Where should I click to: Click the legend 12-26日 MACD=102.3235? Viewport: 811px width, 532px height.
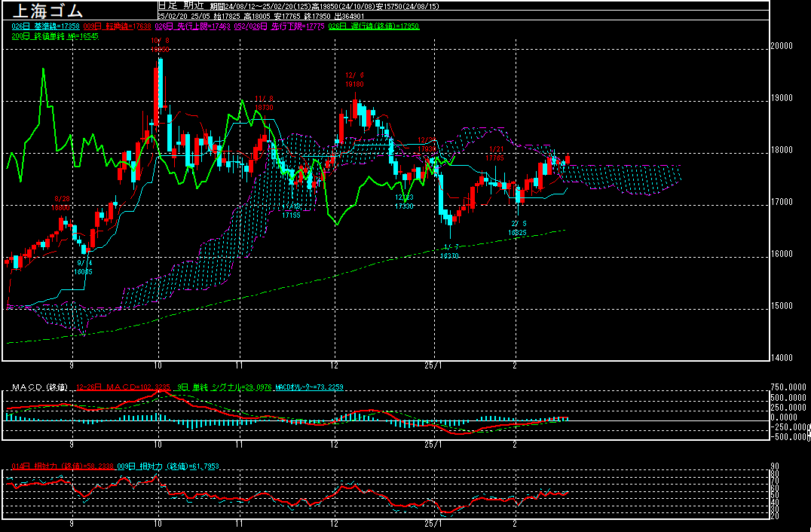(123, 387)
